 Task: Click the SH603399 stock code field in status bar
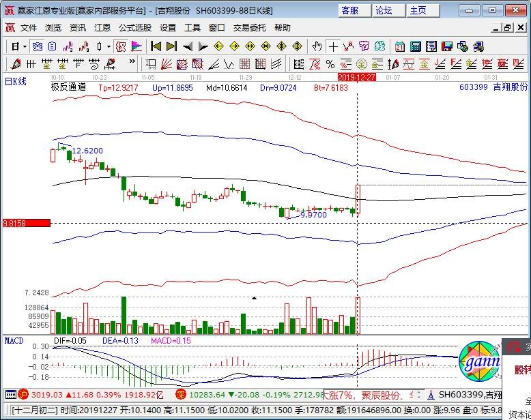470,395
